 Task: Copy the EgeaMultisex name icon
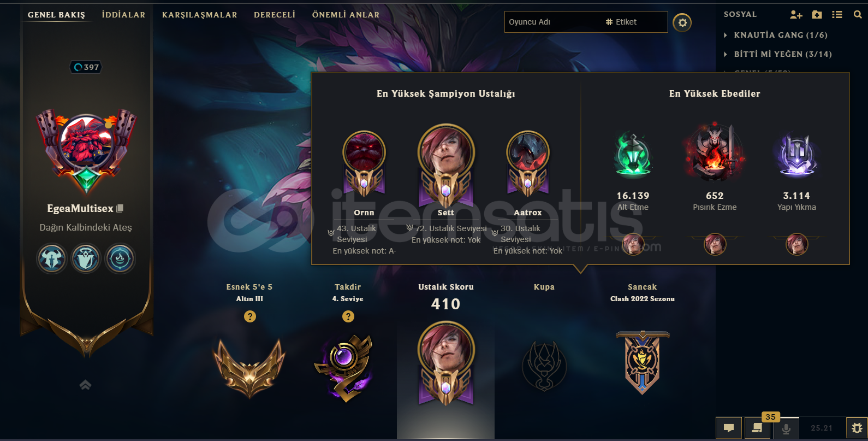120,208
